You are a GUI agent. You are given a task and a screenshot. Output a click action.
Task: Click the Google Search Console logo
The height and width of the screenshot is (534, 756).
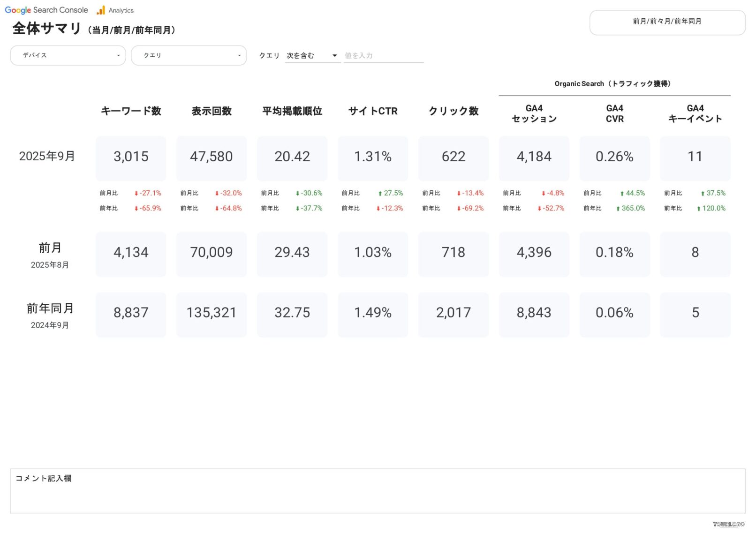click(46, 10)
